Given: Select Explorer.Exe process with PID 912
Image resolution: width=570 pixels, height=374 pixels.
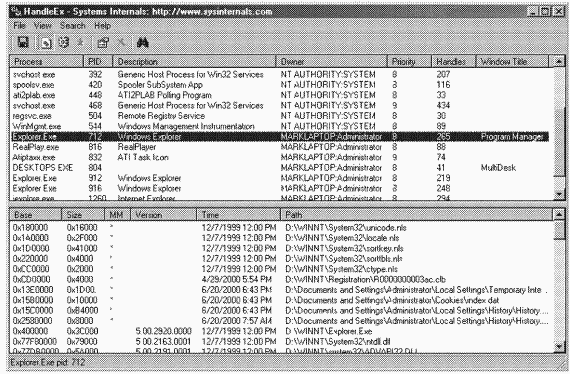Looking at the screenshot, I should point(279,178).
